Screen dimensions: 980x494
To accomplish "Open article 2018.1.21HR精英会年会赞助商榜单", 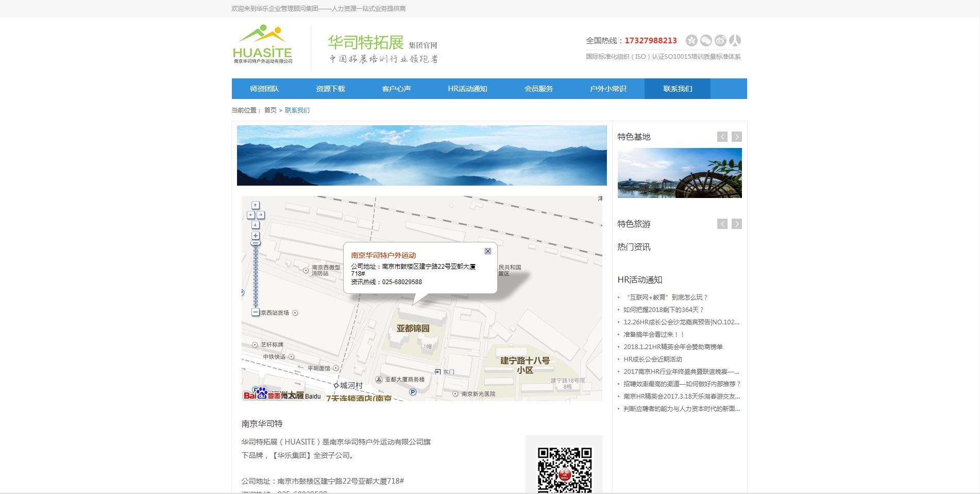I will coord(673,347).
